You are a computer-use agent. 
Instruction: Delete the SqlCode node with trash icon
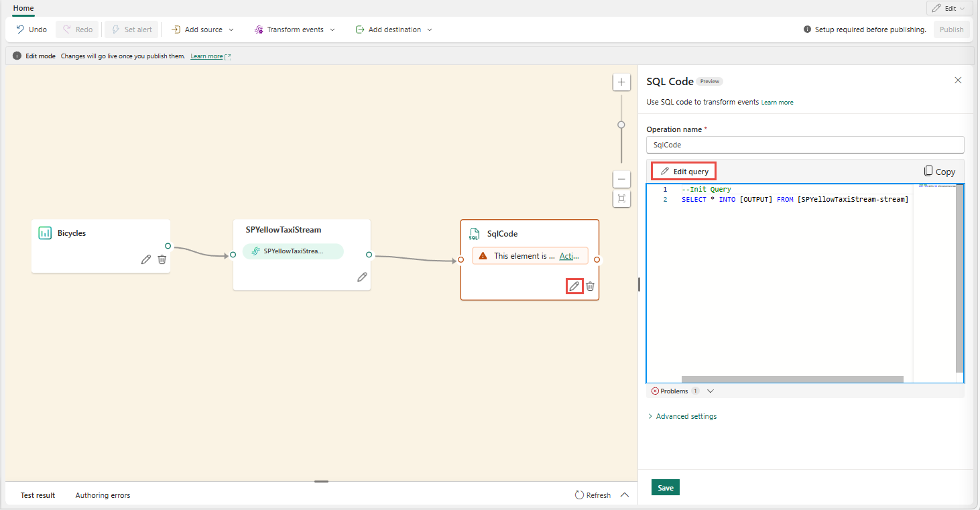click(x=590, y=286)
